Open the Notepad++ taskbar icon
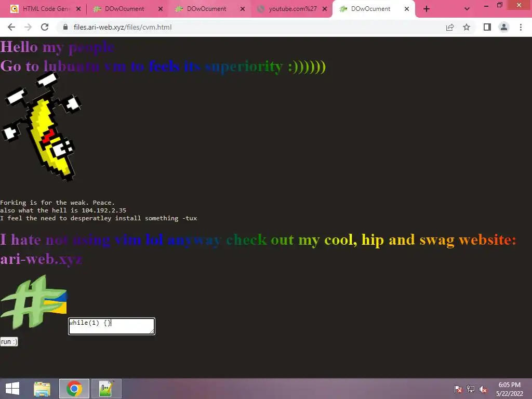The height and width of the screenshot is (399, 532). 106,389
